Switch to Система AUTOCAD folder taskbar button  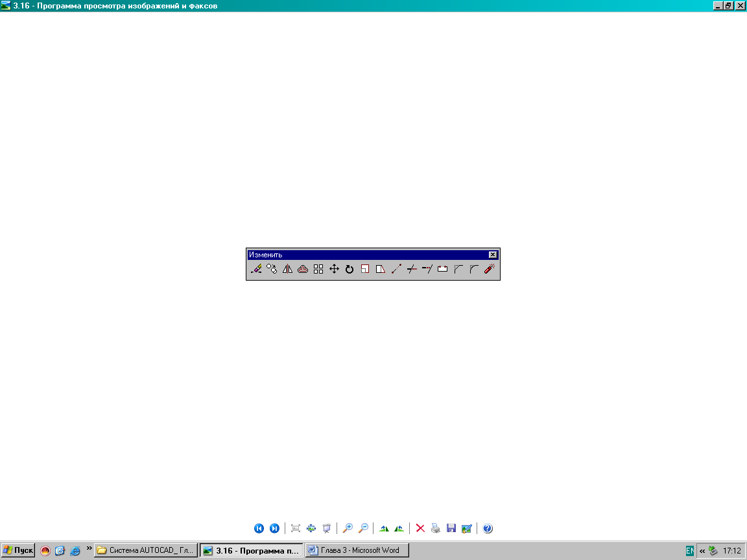146,550
